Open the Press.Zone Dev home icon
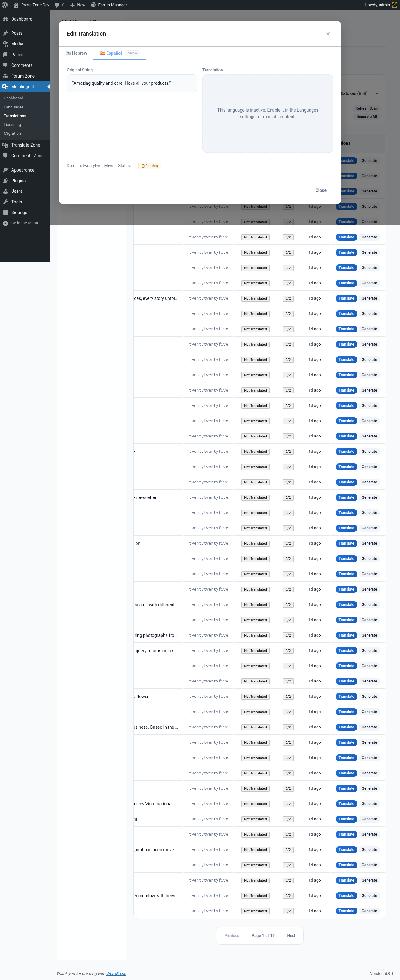Screen dimensions: 400x980 16,5
